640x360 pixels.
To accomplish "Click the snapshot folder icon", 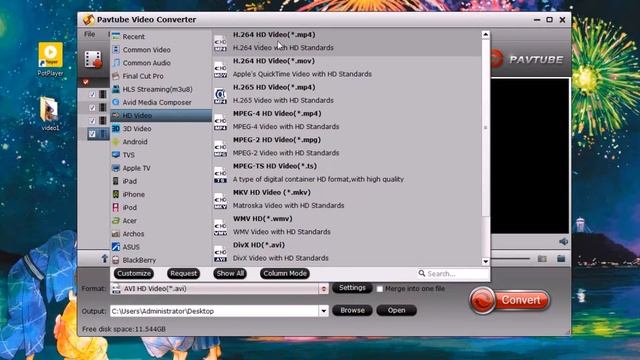I will coord(542,259).
